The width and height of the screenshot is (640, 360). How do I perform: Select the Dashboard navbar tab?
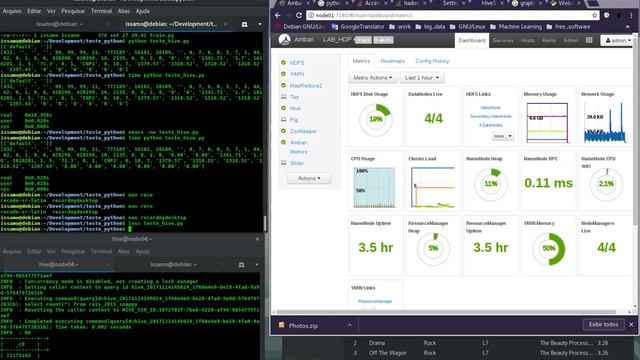coord(472,40)
